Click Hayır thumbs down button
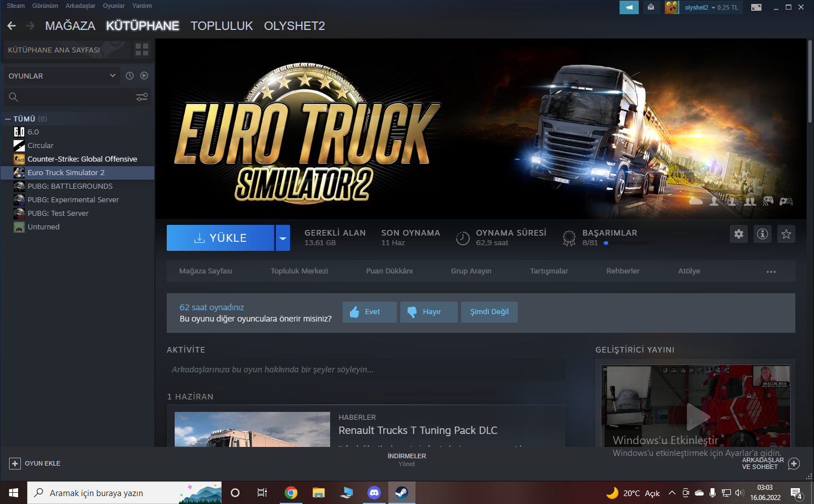Screen dimensions: 814x504 [x=429, y=312]
